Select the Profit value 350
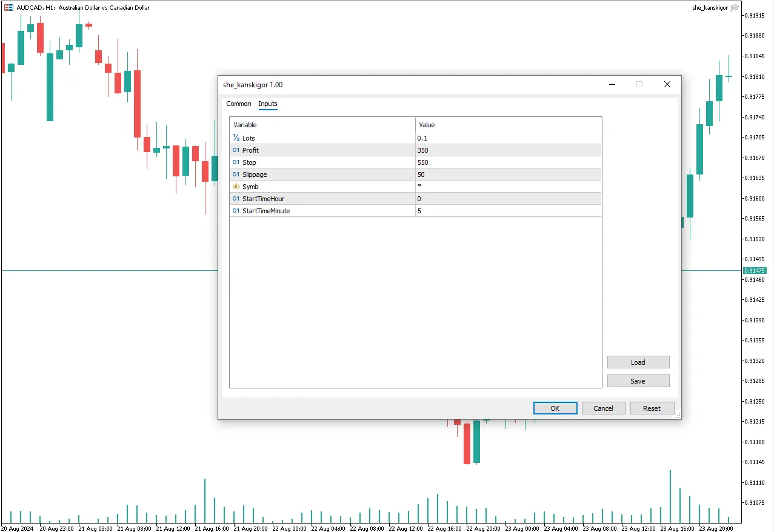Screen dimensions: 774x532 click(x=509, y=150)
